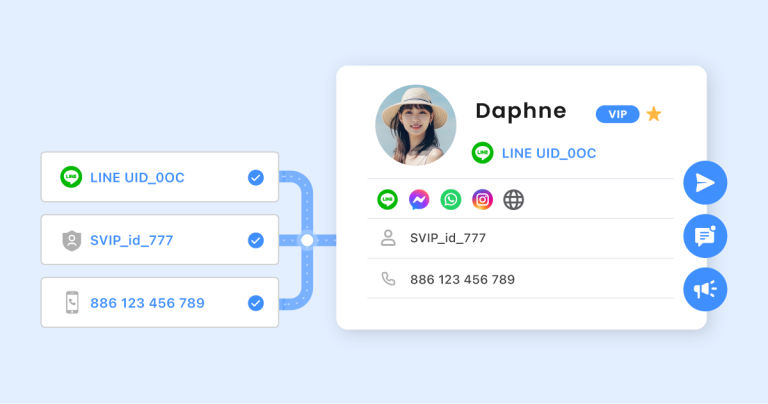Screen dimensions: 768x404
Task: Click SVIP_id_777 text in profile card
Action: (x=448, y=238)
